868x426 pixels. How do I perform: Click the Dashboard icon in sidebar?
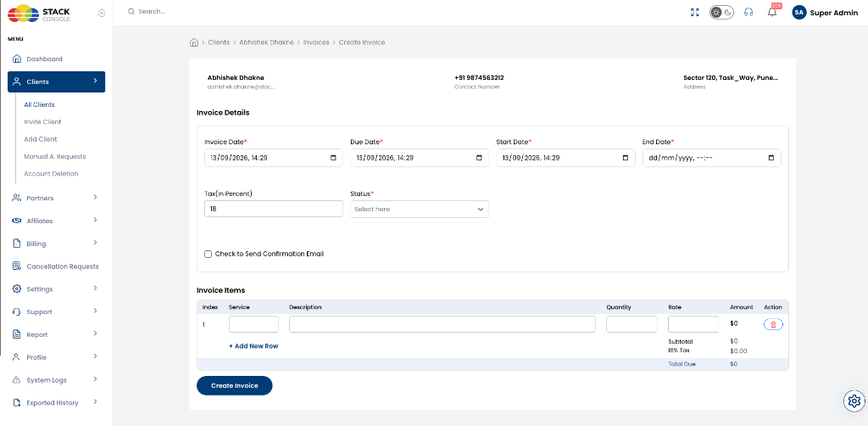tap(17, 59)
